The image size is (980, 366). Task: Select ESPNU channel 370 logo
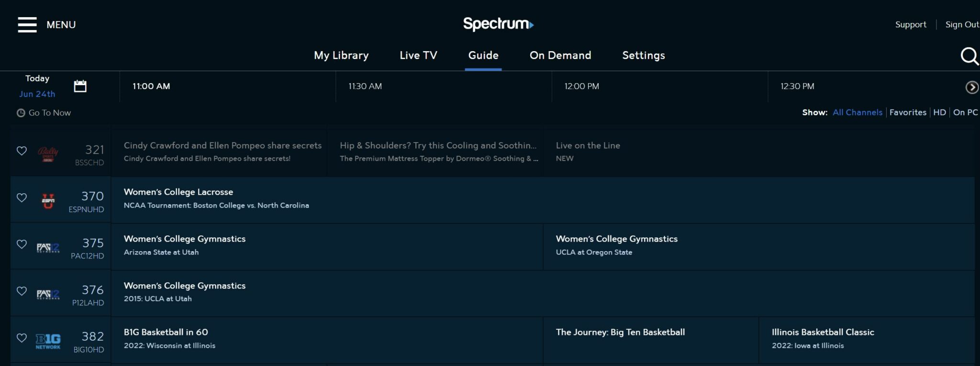[x=48, y=201]
